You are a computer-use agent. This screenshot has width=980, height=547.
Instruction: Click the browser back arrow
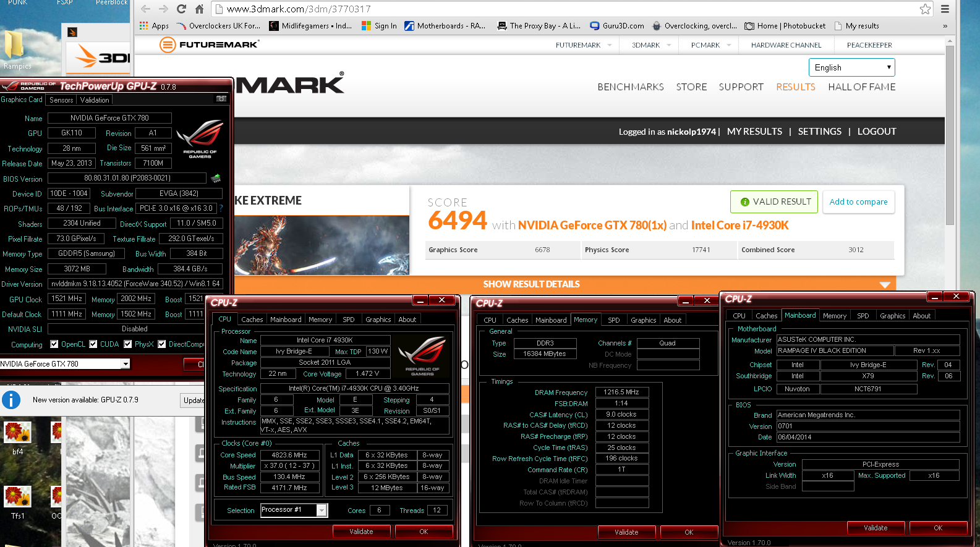146,9
